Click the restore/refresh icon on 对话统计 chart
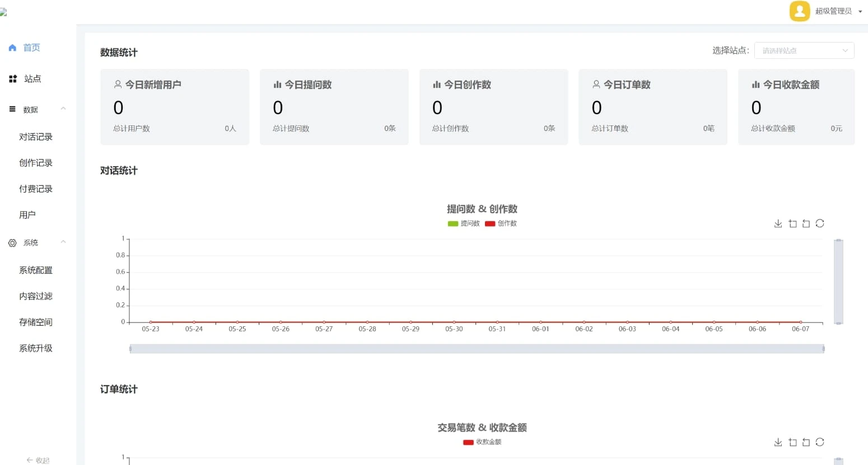868x465 pixels. [x=820, y=224]
